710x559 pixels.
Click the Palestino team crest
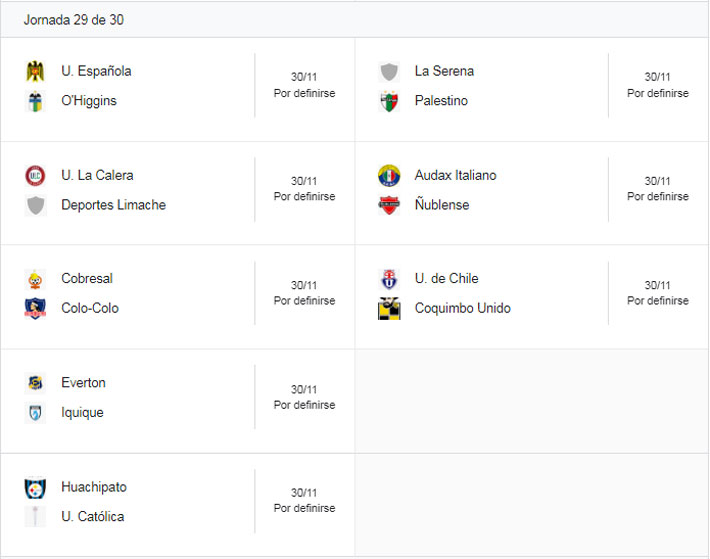pyautogui.click(x=389, y=101)
